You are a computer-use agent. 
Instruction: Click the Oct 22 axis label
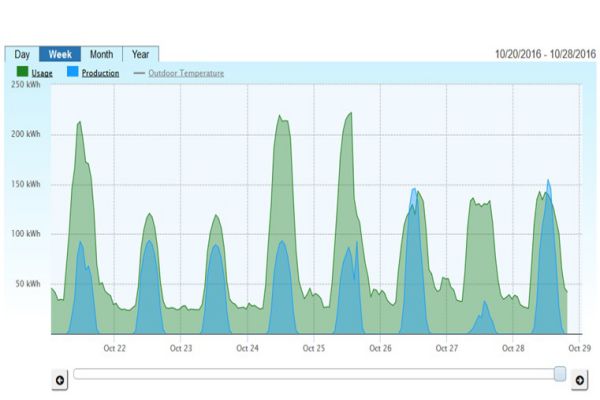click(114, 348)
